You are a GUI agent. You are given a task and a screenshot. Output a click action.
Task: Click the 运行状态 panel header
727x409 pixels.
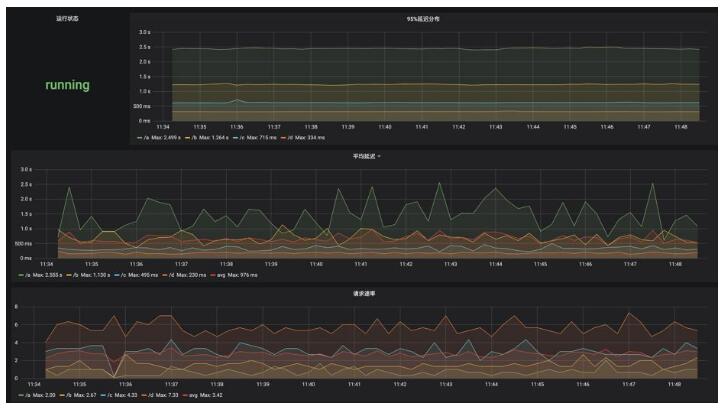(69, 19)
